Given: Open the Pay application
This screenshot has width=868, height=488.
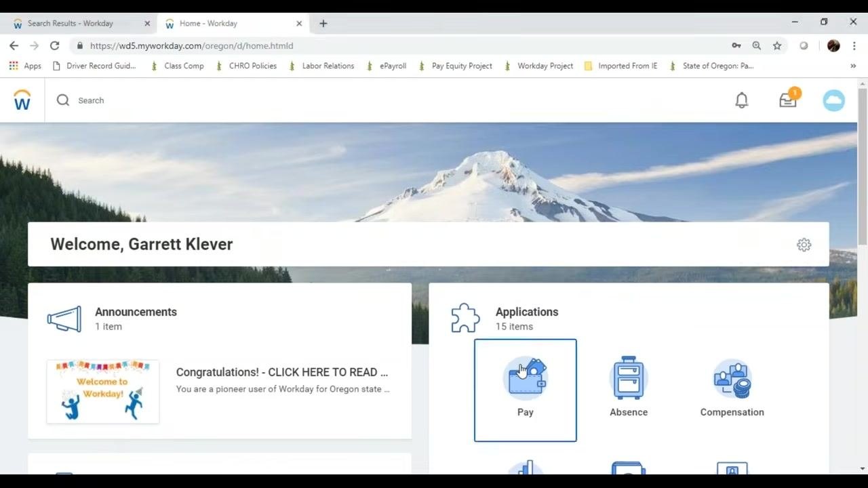Looking at the screenshot, I should pyautogui.click(x=526, y=390).
